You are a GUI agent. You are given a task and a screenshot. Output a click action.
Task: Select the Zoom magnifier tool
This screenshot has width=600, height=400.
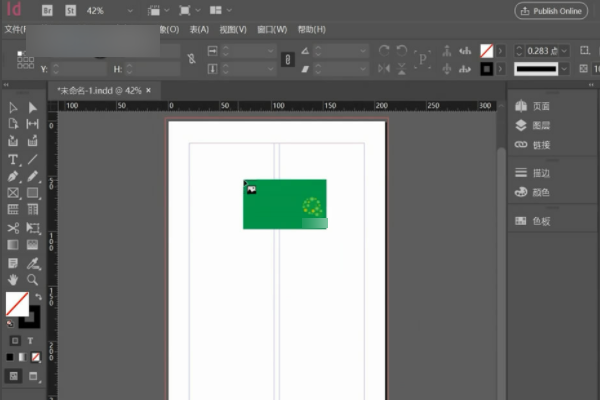[x=32, y=279]
